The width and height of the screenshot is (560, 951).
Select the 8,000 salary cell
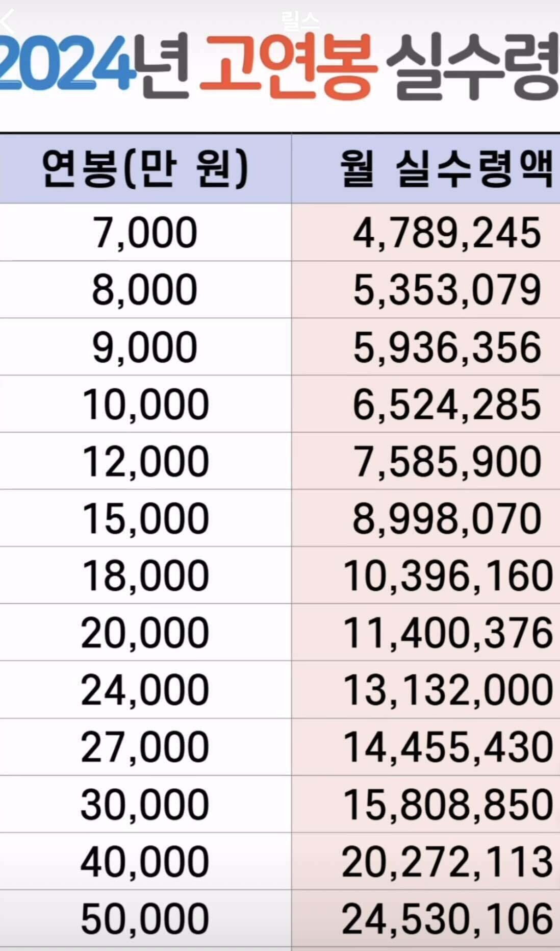pos(145,290)
